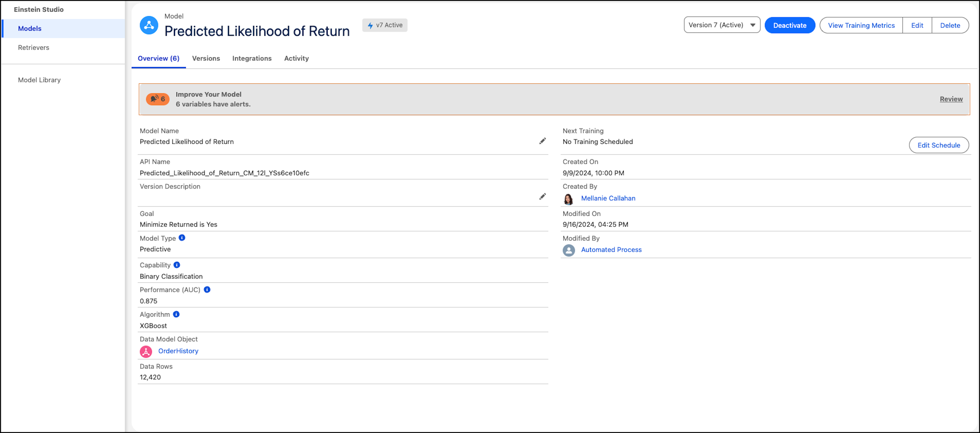The width and height of the screenshot is (980, 433).
Task: Click the Improve Your Model banner heading
Action: point(209,94)
